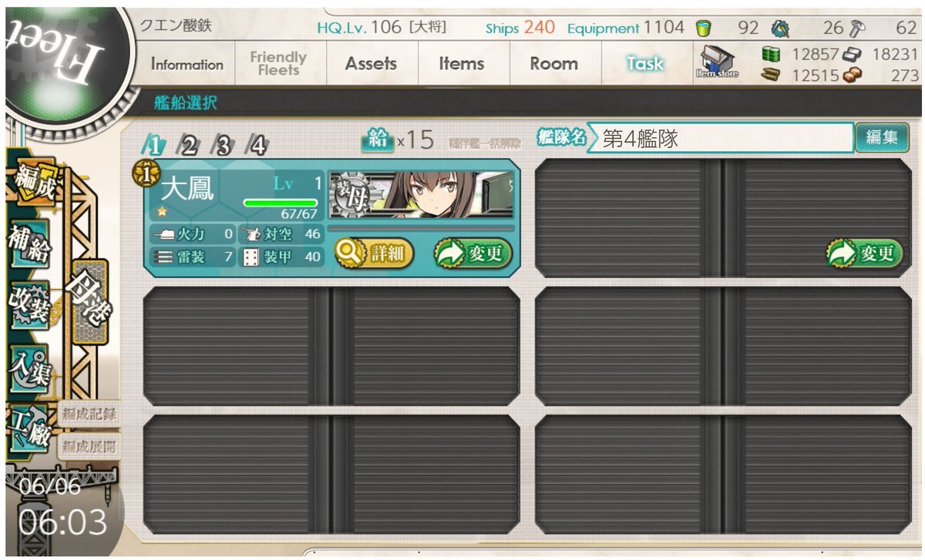Viewport: 925px width, 560px height.
Task: Open the Task menu tab
Action: coord(645,64)
